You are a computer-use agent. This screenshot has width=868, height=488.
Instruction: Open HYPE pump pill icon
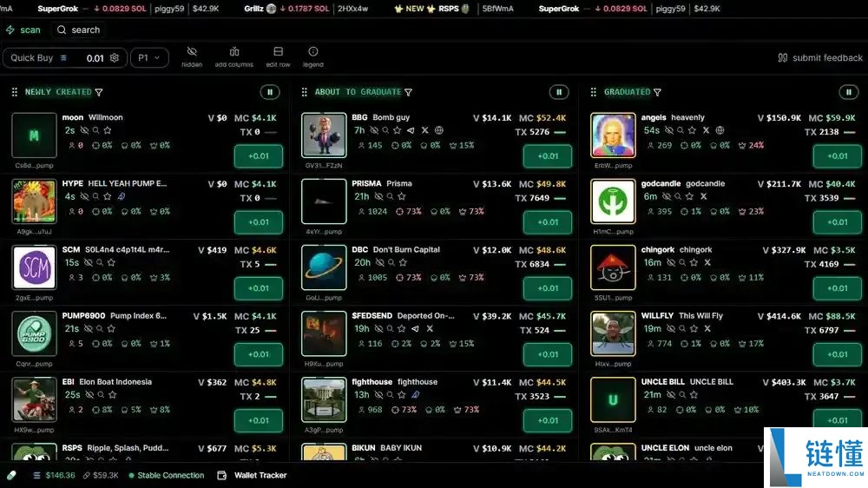tap(122, 196)
